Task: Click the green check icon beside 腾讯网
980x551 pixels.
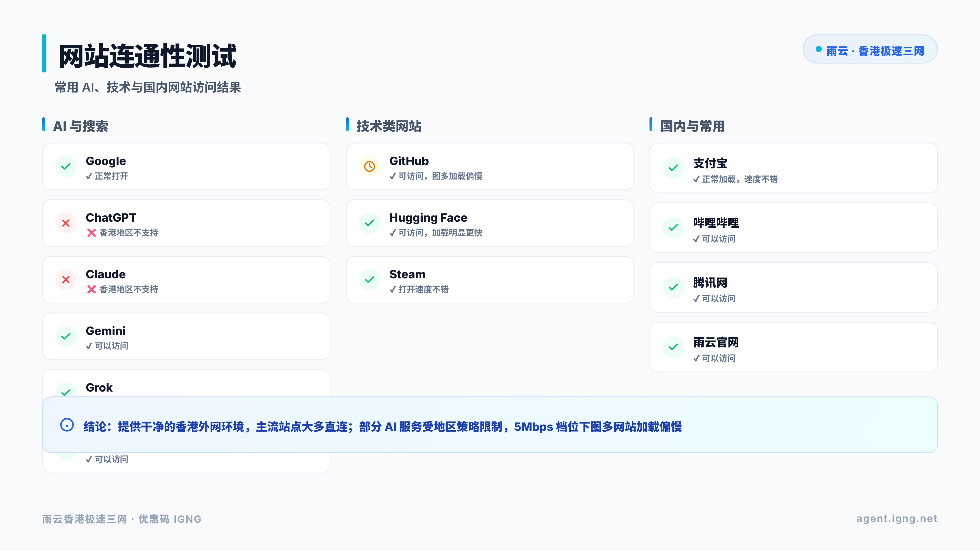Action: 673,287
